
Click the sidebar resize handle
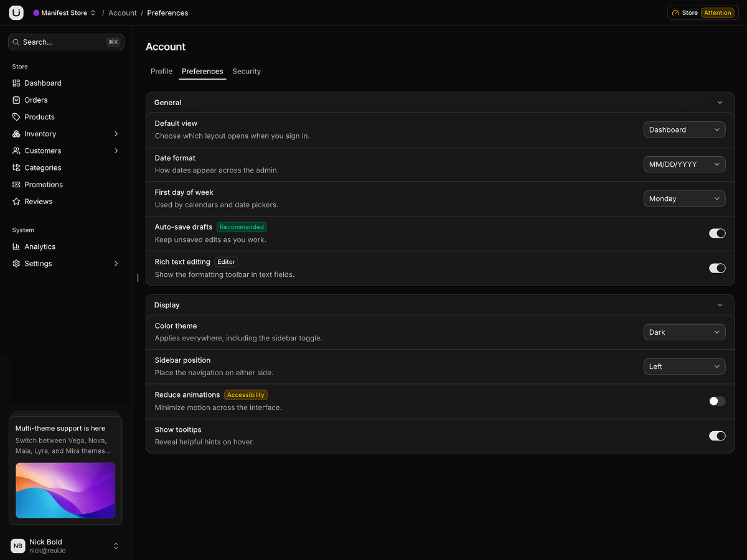pyautogui.click(x=138, y=278)
